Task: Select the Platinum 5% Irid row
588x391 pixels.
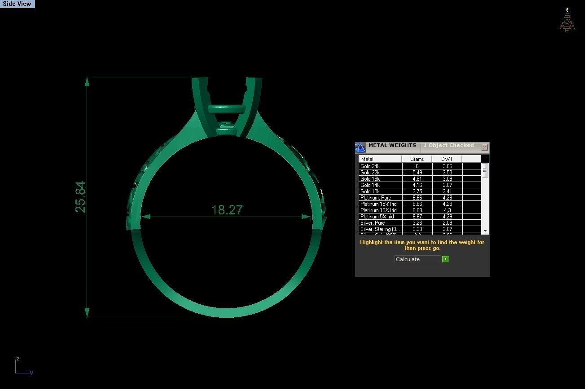Action: coord(420,217)
